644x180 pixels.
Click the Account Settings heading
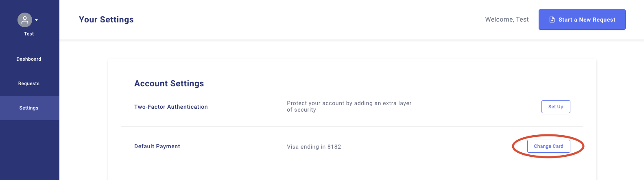pos(169,83)
